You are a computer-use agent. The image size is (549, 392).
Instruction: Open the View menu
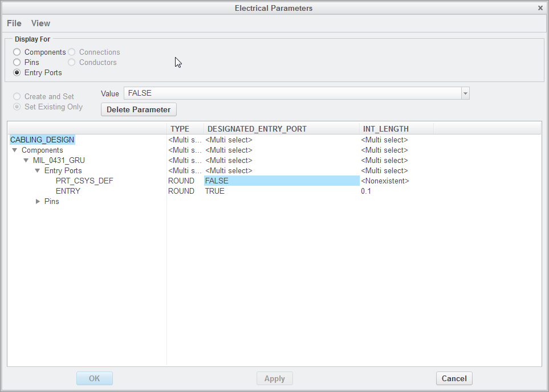coord(40,23)
